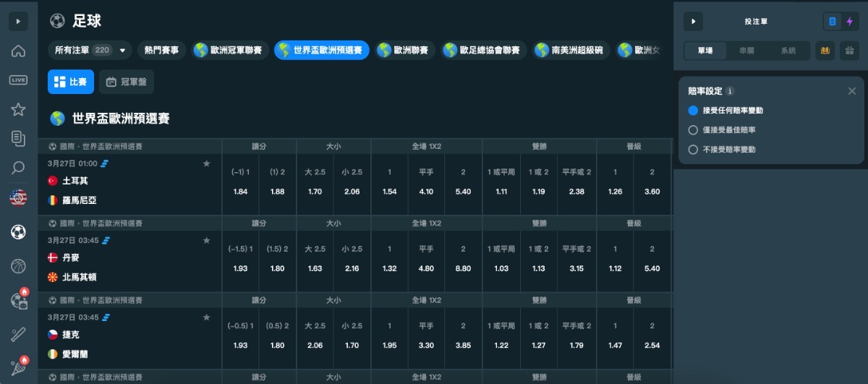This screenshot has height=384, width=868.
Task: Click the home icon in the sidebar
Action: [18, 51]
